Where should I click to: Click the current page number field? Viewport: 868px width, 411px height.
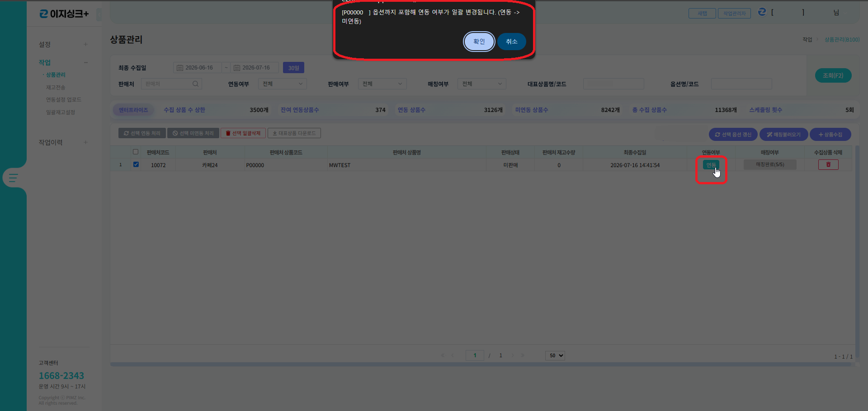(475, 355)
